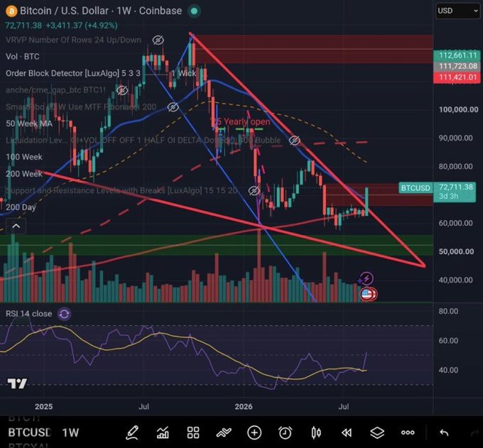
Task: Open the three-dots more menu
Action: click(408, 433)
